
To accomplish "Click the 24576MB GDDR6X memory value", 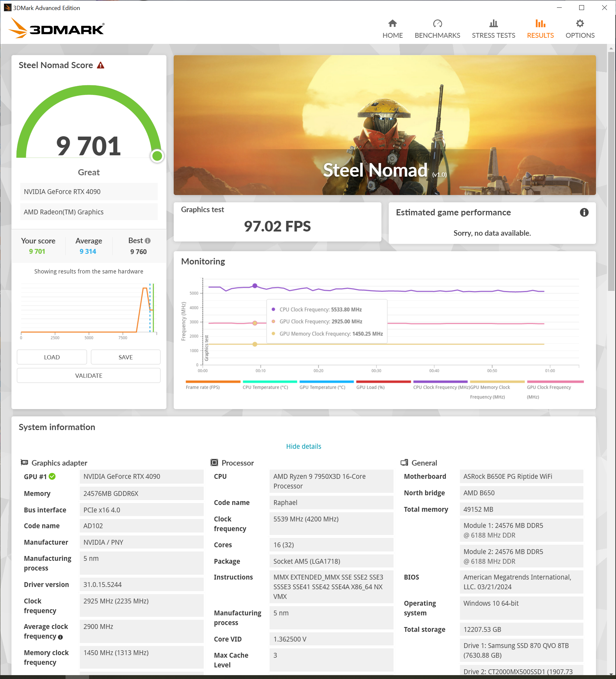I will 141,493.
